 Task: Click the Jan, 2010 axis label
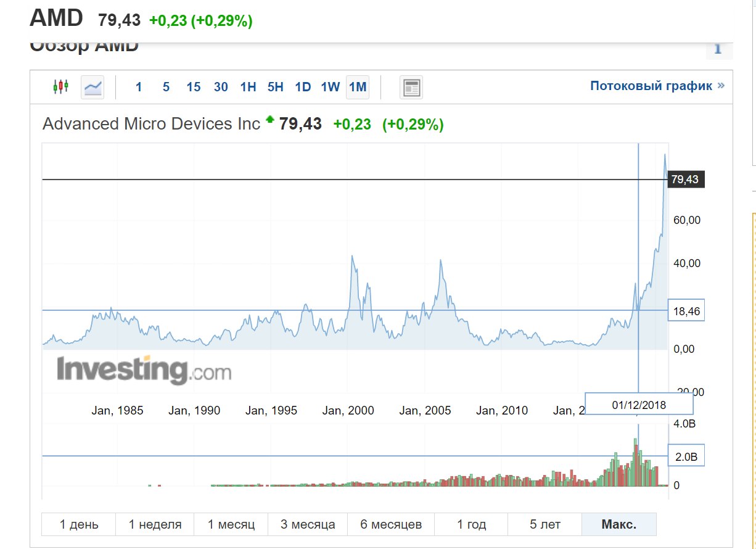[x=502, y=411]
